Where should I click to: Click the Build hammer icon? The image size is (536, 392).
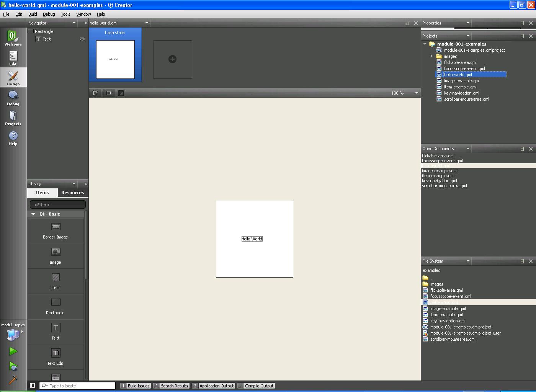pyautogui.click(x=13, y=379)
